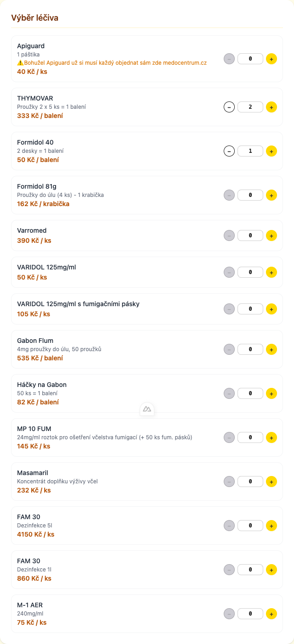Click the VARIDOL 125mg/ml quantity input
The width and height of the screenshot is (294, 644).
tap(250, 272)
